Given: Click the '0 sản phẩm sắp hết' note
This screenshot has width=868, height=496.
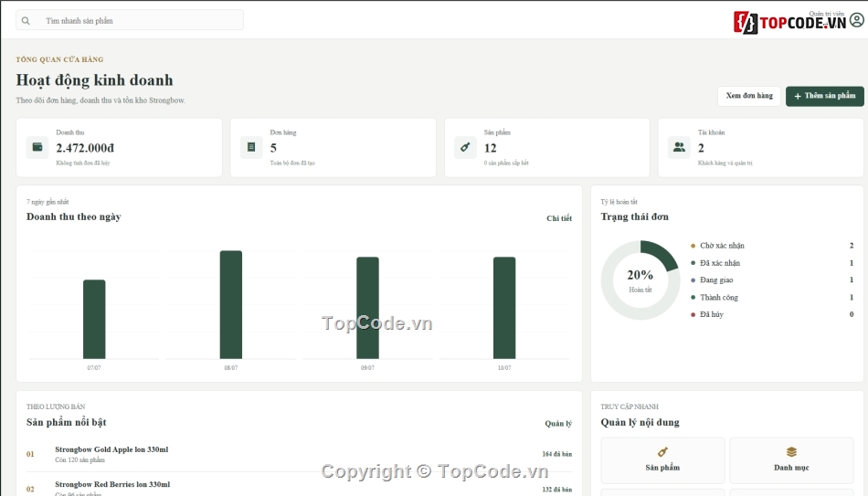Looking at the screenshot, I should click(506, 163).
